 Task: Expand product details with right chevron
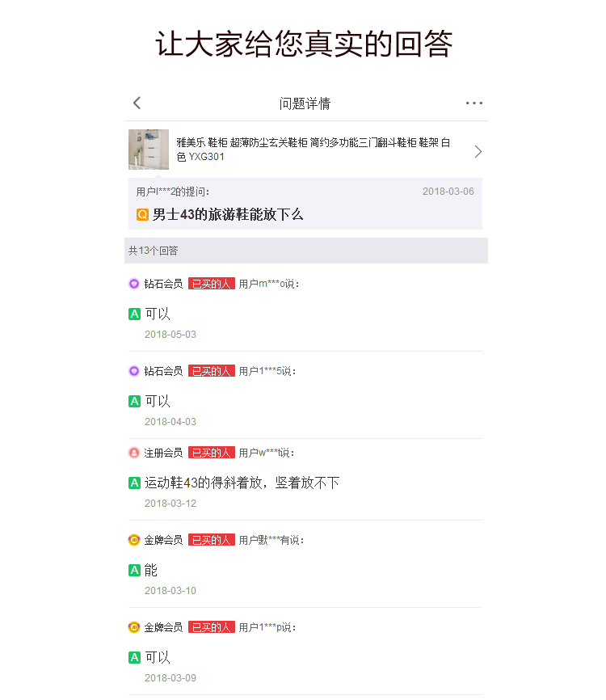coord(478,152)
